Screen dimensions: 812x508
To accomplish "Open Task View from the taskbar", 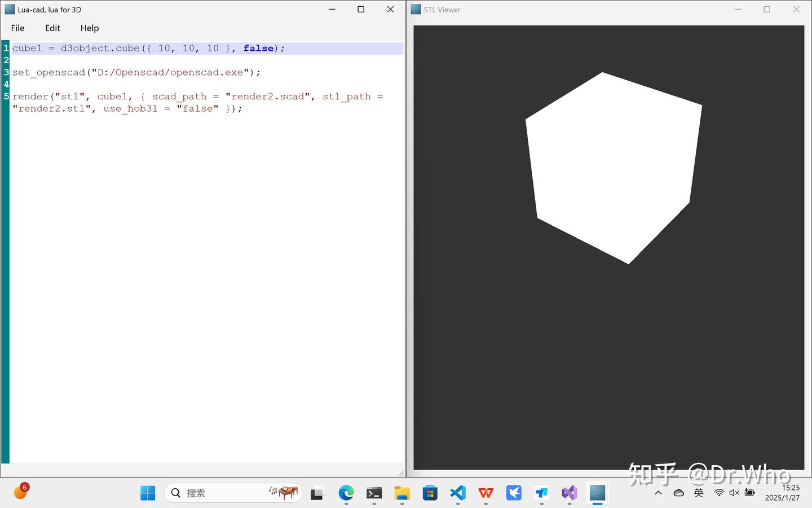I will (x=317, y=493).
